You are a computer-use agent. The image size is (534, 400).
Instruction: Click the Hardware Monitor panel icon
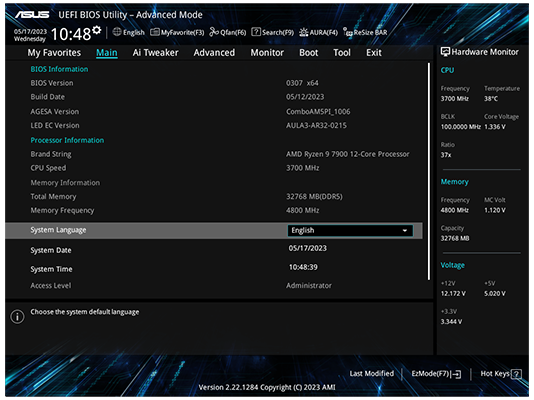(445, 52)
